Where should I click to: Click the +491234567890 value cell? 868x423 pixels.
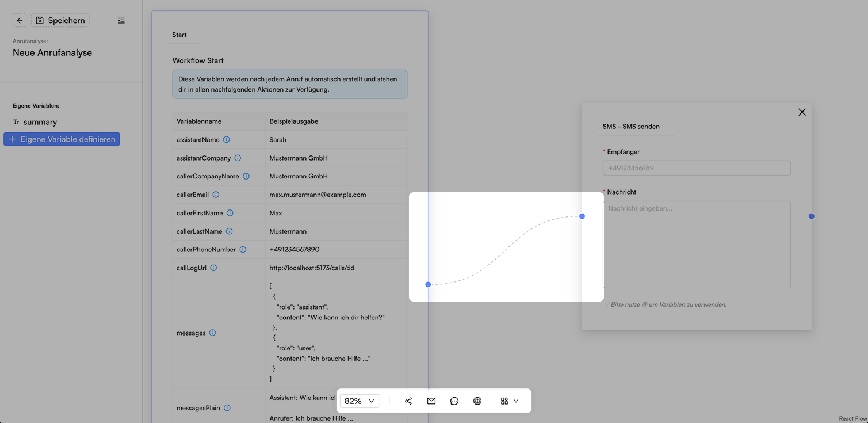click(x=336, y=250)
